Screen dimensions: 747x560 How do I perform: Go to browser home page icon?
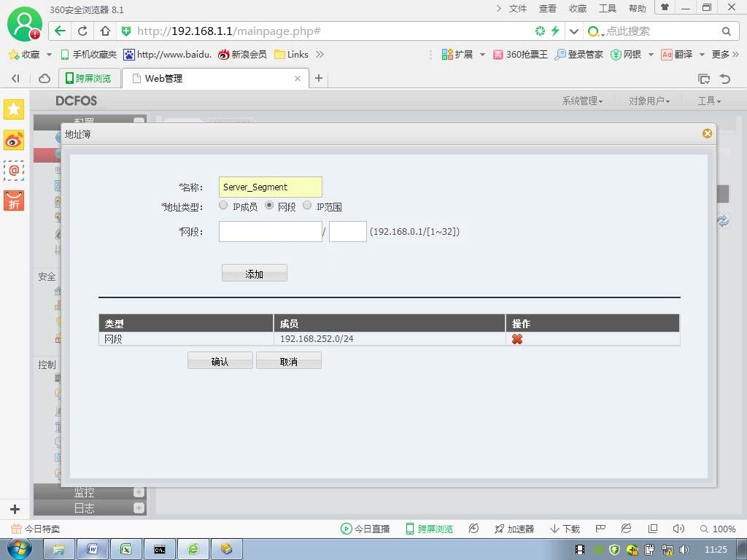105,31
